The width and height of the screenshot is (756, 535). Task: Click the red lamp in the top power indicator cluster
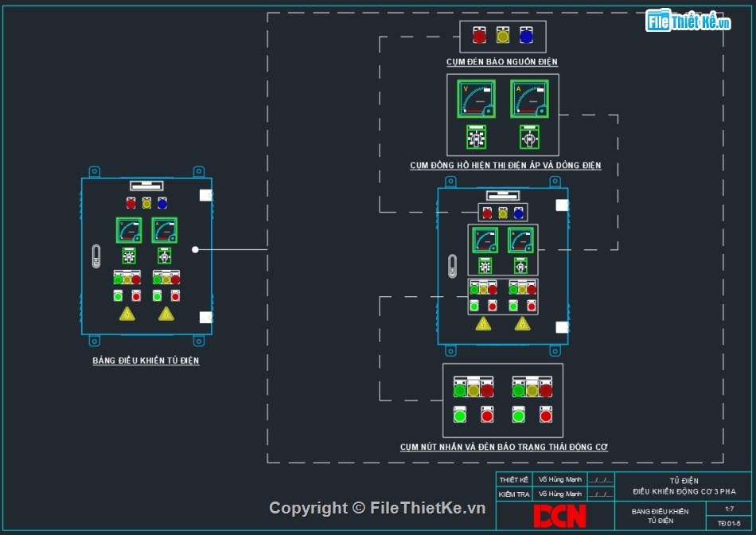[x=479, y=35]
